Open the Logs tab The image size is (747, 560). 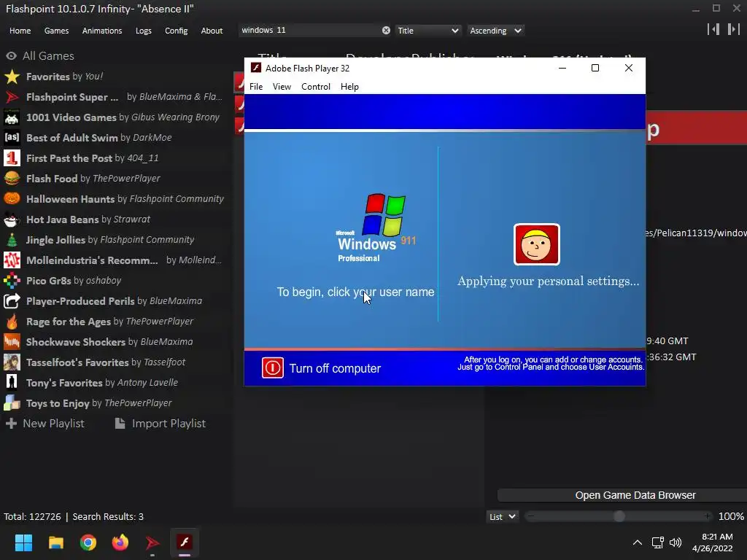[144, 31]
